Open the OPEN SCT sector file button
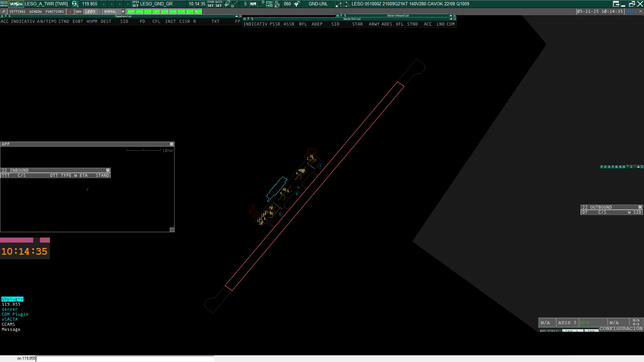 [135, 4]
